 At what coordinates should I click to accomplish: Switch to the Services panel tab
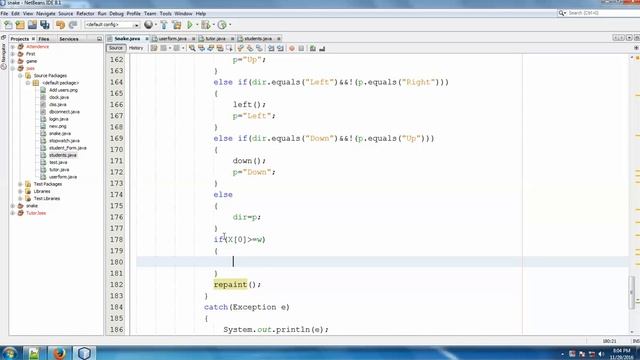(69, 39)
